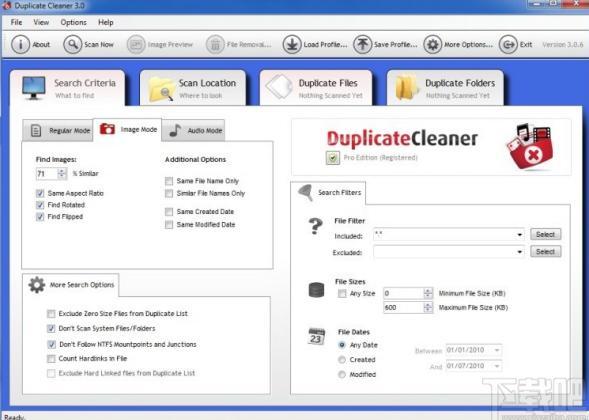Click the File Filter question mark icon
The height and width of the screenshot is (420, 589).
coord(316,226)
